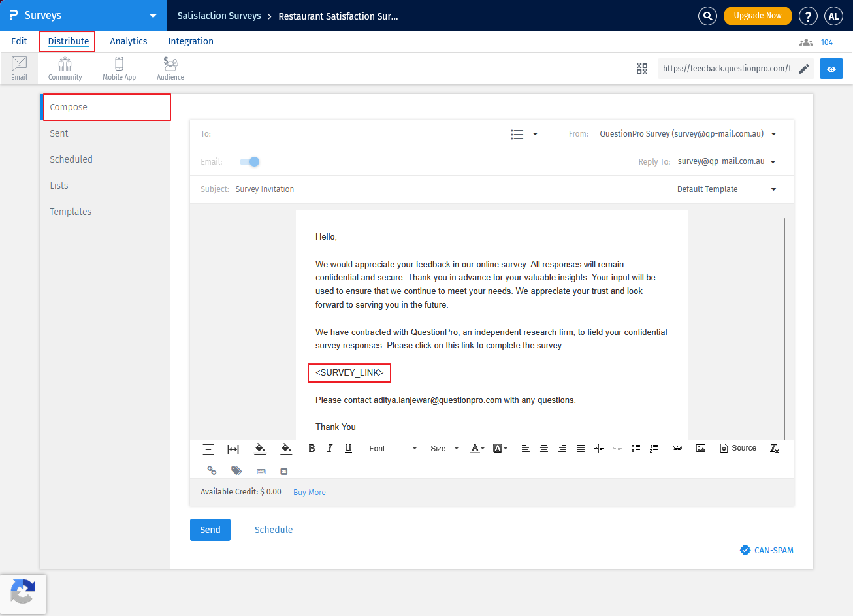
Task: Apply bold formatting in the editor
Action: (x=312, y=448)
